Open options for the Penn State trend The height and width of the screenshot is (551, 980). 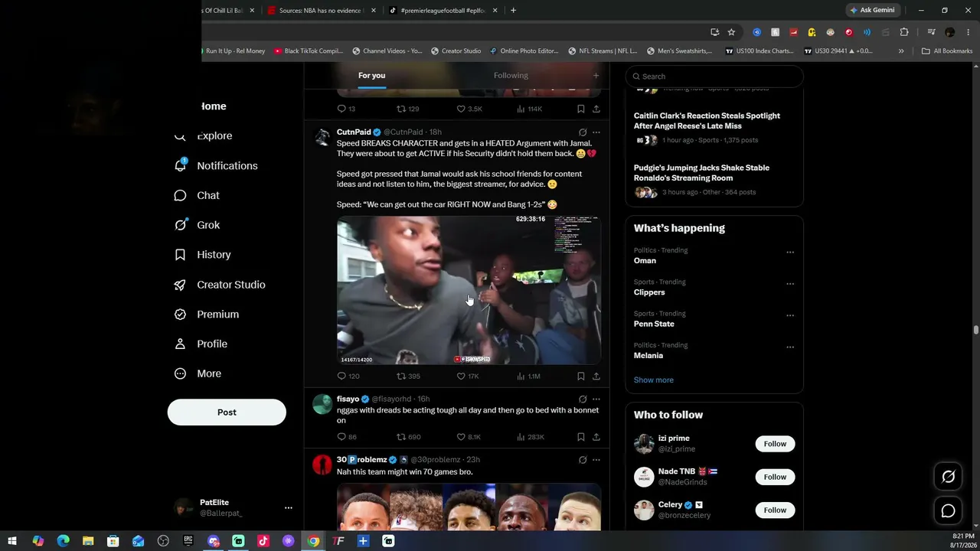coord(790,315)
